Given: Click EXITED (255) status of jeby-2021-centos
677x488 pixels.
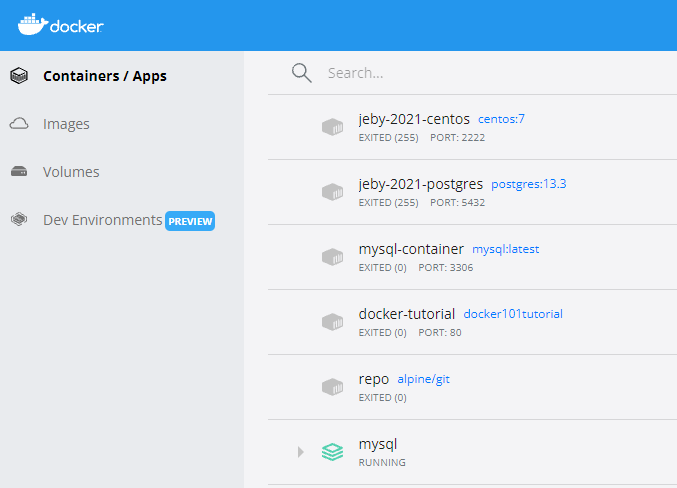Looking at the screenshot, I should pos(389,138).
